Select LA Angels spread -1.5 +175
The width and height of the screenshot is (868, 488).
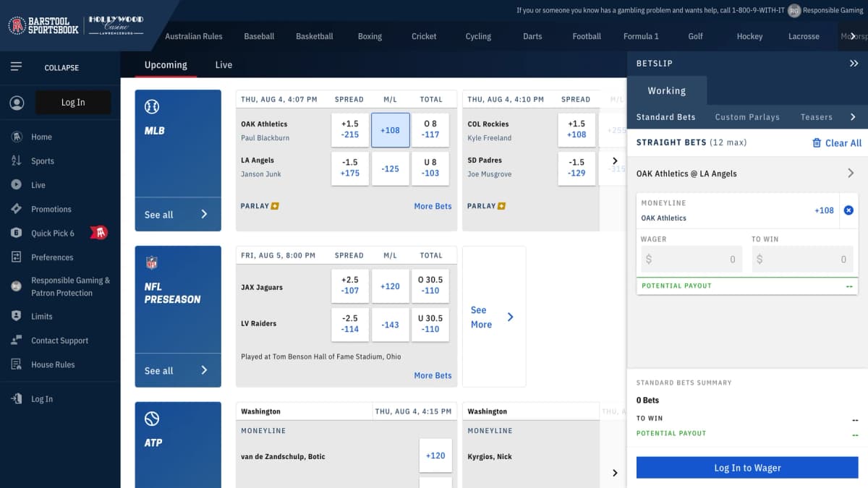click(x=350, y=168)
